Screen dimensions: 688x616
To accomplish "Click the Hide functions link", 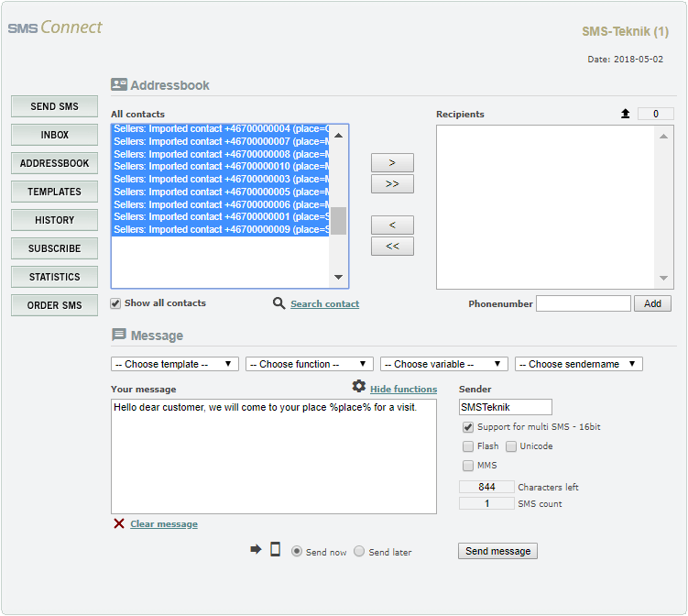I will point(404,389).
